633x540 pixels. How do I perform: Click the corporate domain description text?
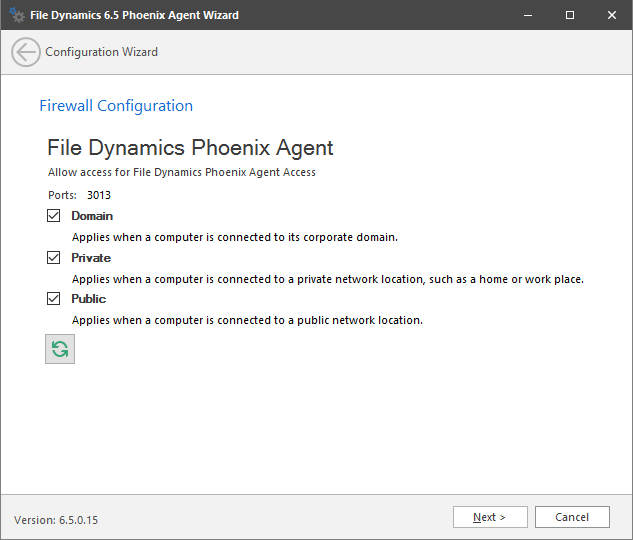[x=235, y=237]
